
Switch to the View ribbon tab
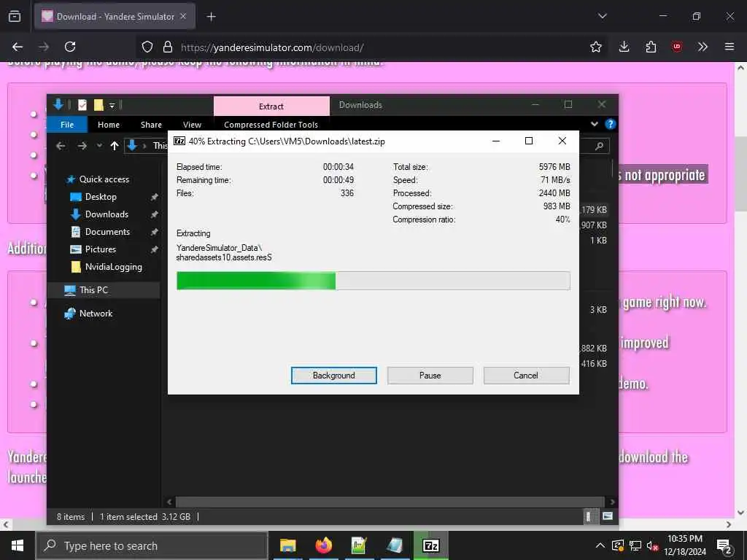point(192,125)
